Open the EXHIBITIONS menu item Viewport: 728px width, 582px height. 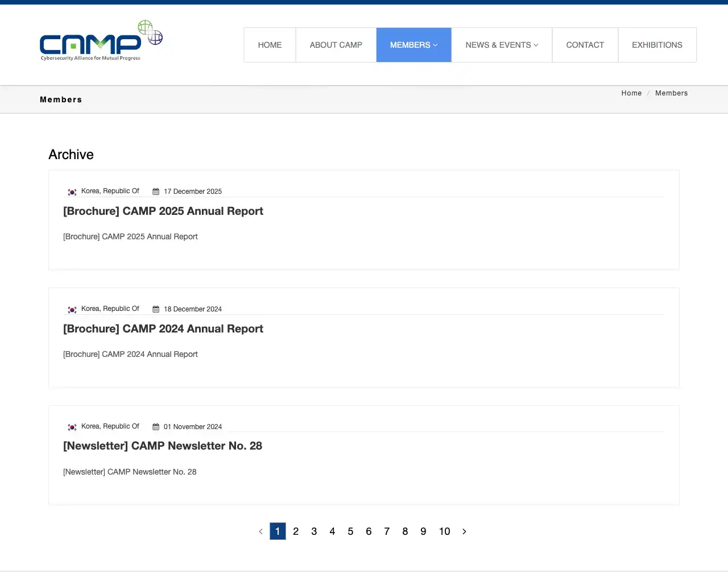click(x=657, y=45)
